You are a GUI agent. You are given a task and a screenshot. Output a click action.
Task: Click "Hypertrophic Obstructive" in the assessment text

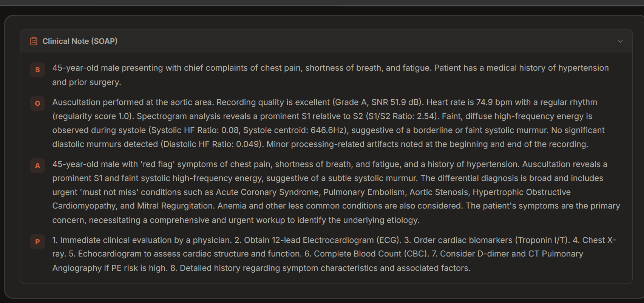(x=521, y=192)
